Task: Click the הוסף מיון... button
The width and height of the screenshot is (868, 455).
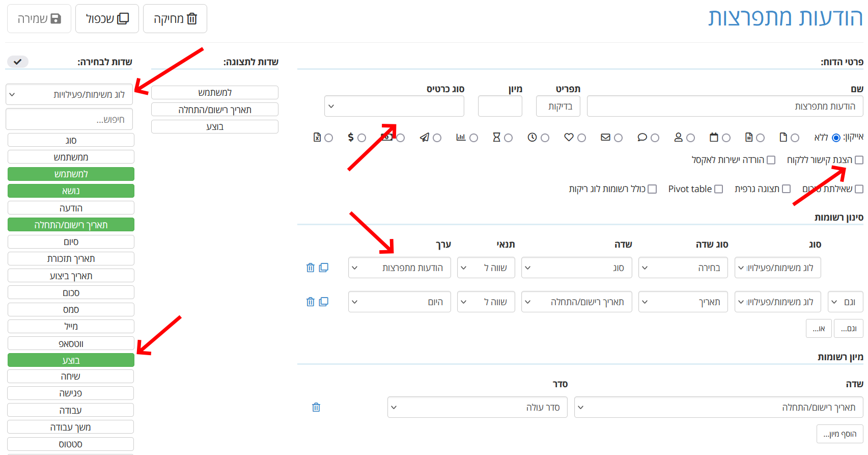Action: 840,434
